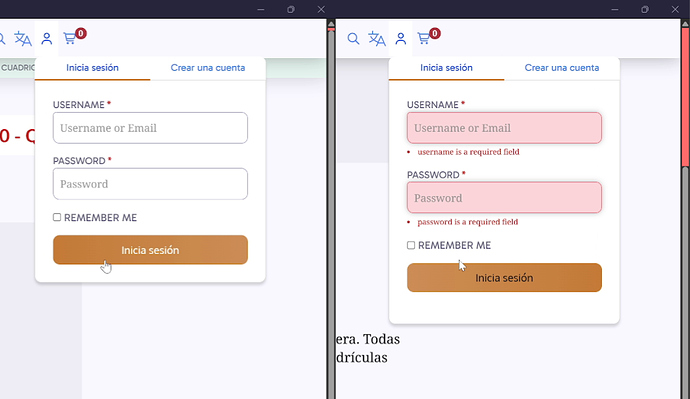Minimize the right window
690x399 pixels.
click(615, 9)
